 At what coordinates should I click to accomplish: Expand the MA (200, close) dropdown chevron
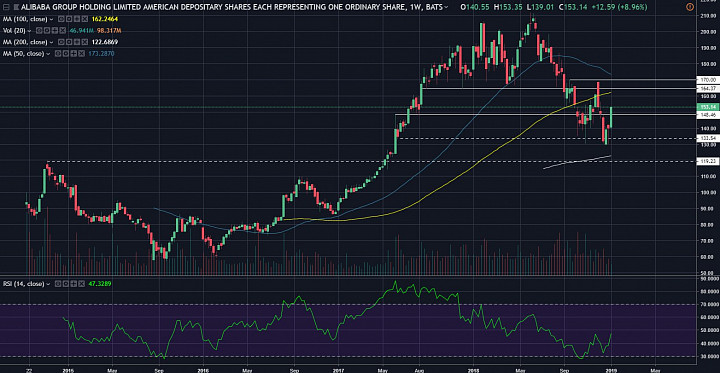(51, 42)
